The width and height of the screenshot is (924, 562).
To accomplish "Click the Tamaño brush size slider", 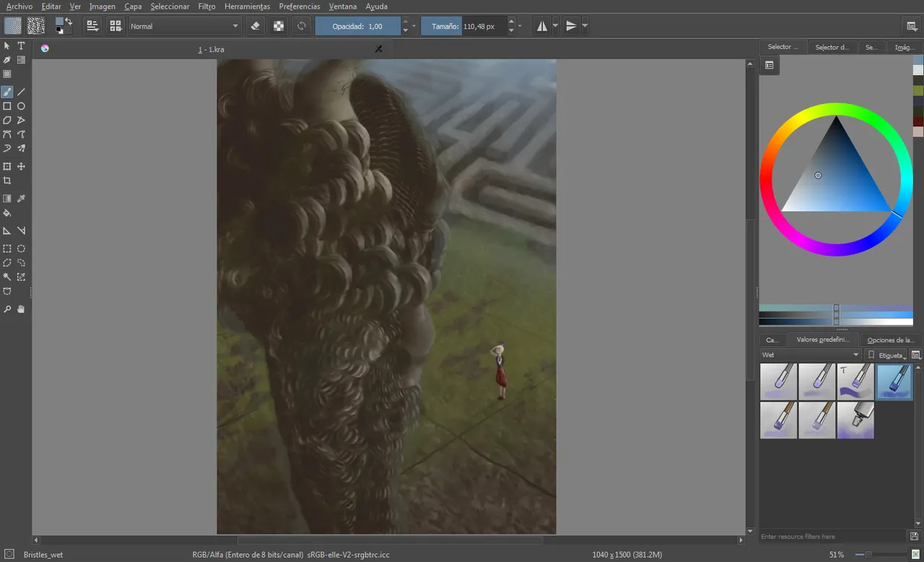I will click(x=463, y=26).
